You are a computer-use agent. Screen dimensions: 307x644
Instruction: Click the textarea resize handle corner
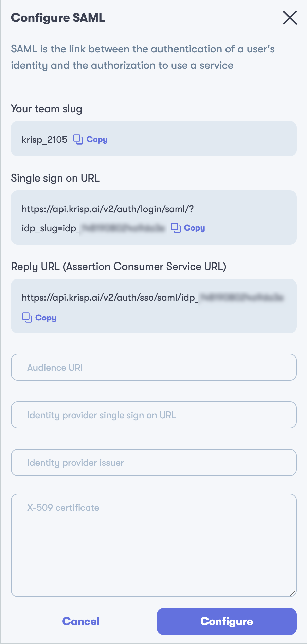(293, 593)
